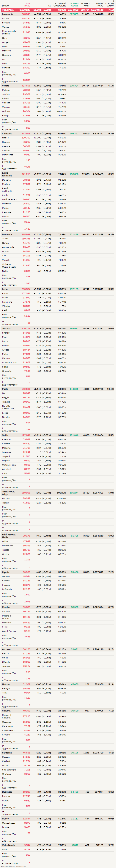Image resolution: width=116 pixels, height=868 pixels.
Task: Click the Verbano-Cusio-Ossola province name
Action: coord(9,265)
